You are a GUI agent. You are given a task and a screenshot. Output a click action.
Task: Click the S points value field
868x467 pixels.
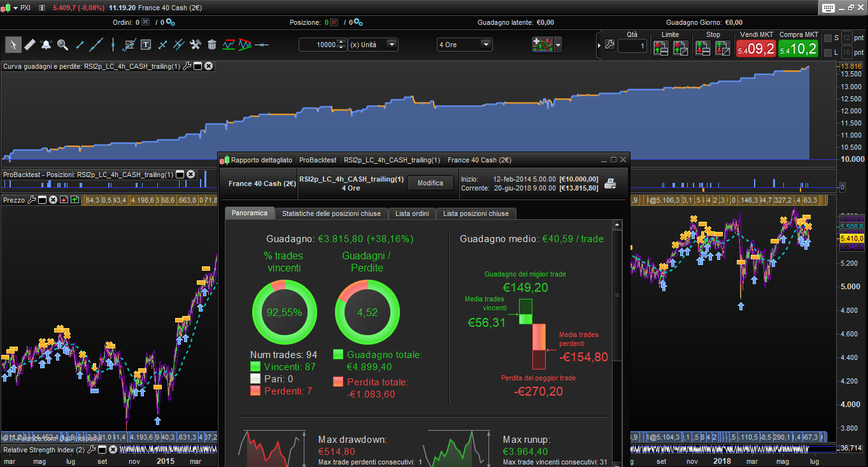(846, 38)
